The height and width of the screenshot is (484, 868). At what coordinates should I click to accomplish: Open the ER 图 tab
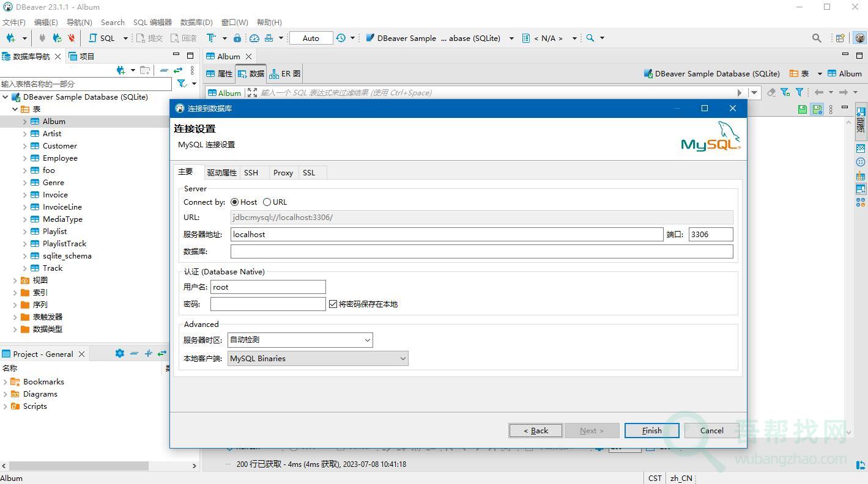tap(285, 73)
